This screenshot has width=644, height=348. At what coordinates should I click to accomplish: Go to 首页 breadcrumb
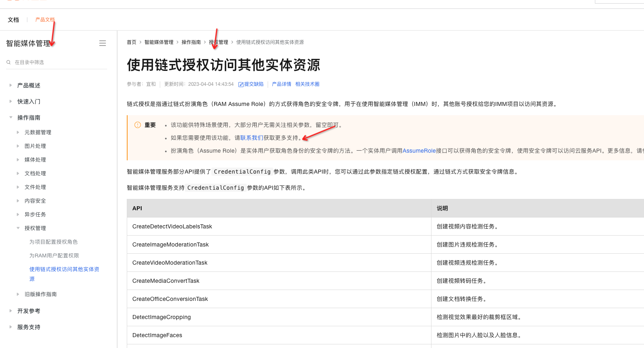(x=132, y=42)
